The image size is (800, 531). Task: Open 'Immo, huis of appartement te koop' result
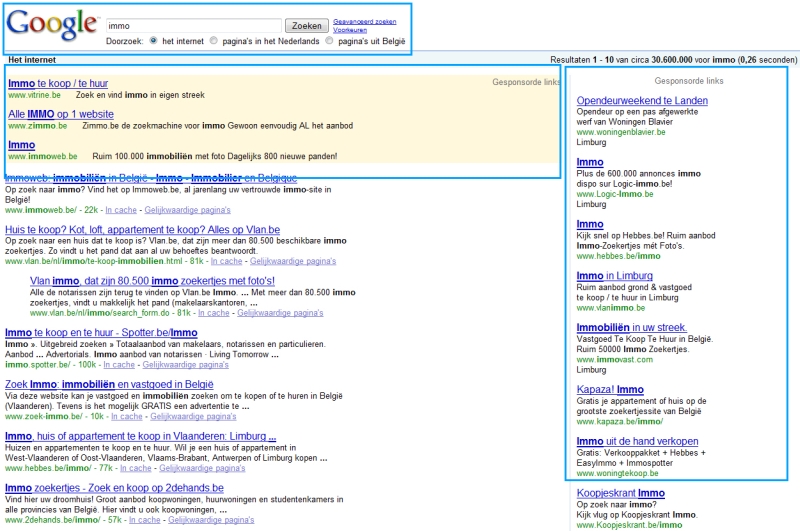tap(140, 436)
